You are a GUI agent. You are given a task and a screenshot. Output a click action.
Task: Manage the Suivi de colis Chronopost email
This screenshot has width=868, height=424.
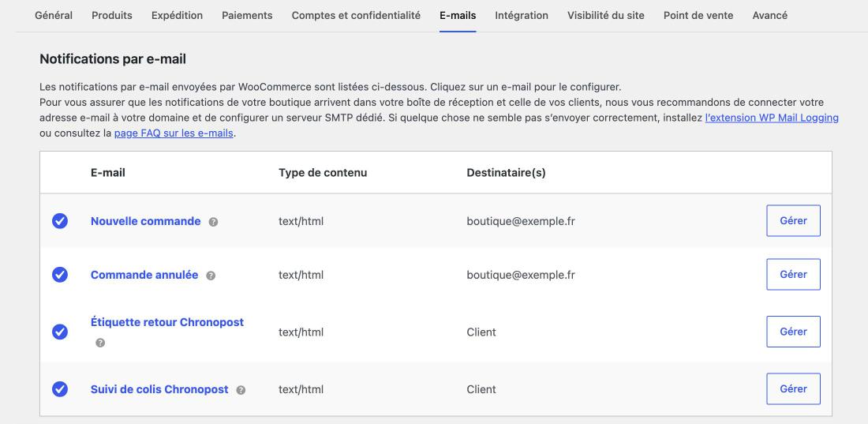[793, 388]
